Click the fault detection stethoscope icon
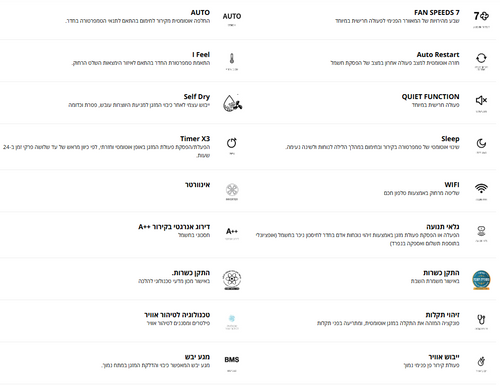Screen dimensions: 500x386 click(x=481, y=319)
